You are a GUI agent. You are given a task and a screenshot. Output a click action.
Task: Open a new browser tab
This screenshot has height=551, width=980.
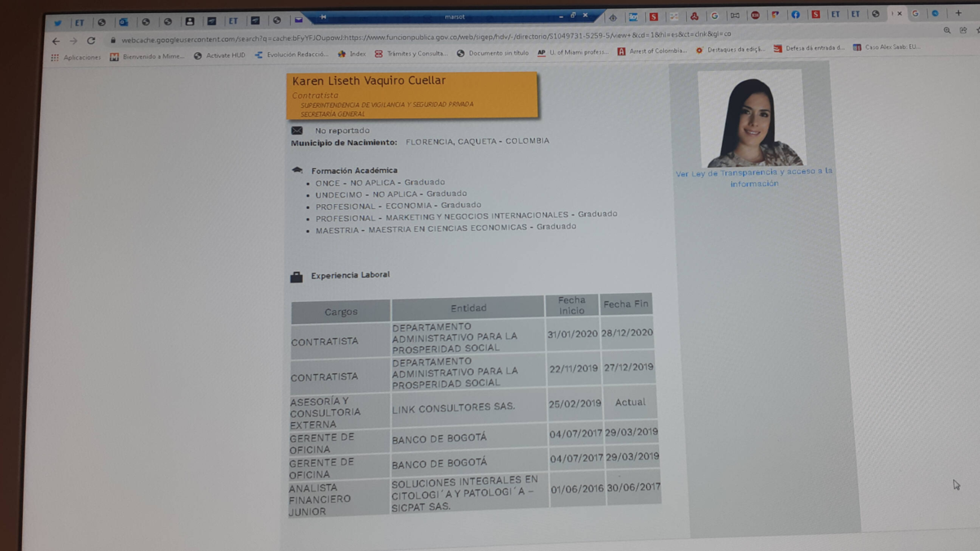pos(959,13)
